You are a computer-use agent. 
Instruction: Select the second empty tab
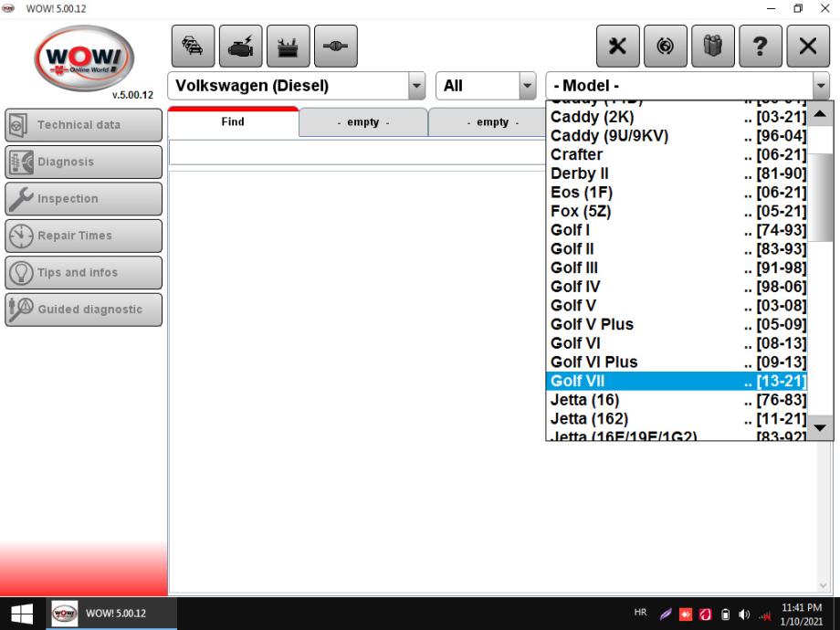pyautogui.click(x=493, y=122)
